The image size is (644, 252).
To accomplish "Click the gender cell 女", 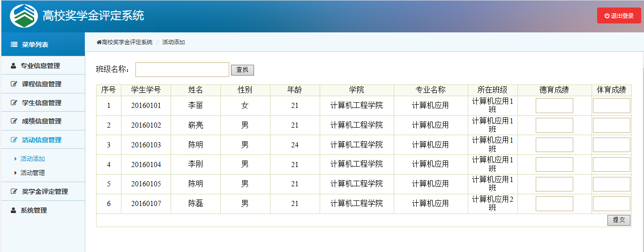I will click(x=245, y=106).
